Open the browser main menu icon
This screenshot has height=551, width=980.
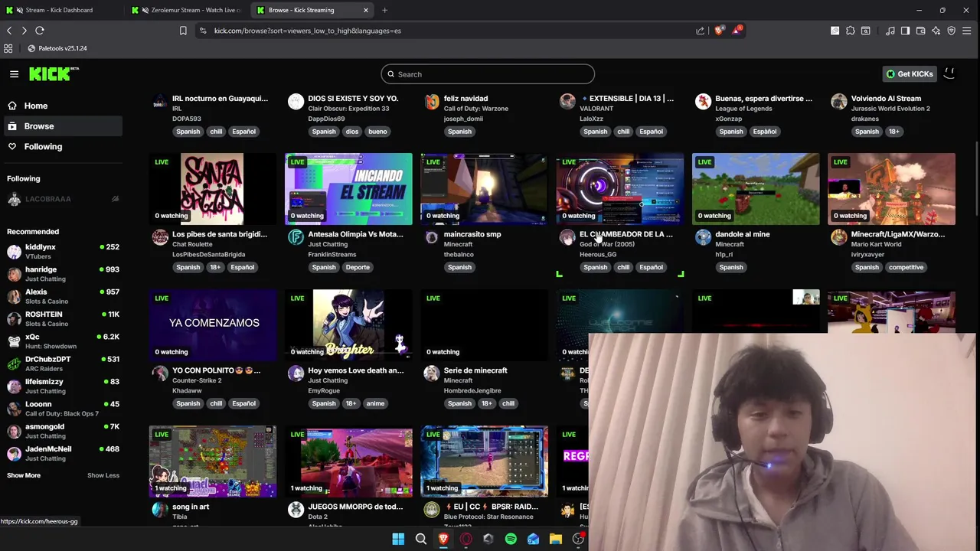tap(967, 31)
